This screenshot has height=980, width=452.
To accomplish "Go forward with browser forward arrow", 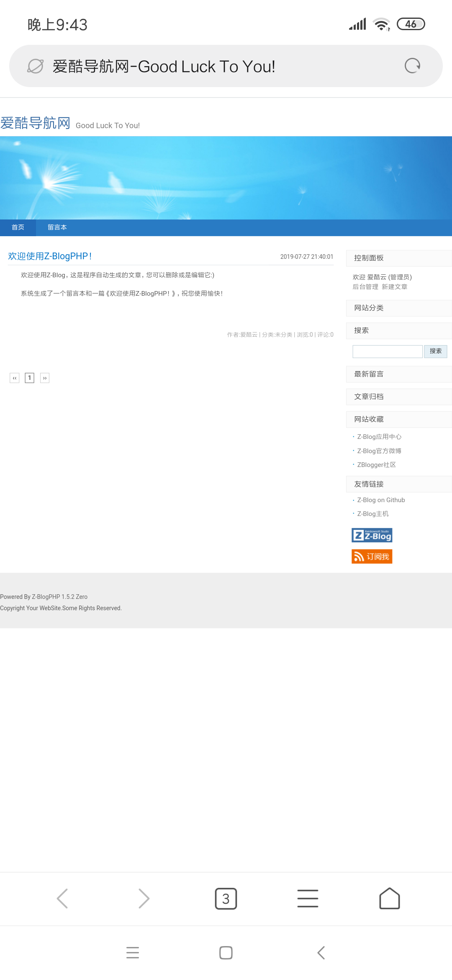I will [144, 898].
